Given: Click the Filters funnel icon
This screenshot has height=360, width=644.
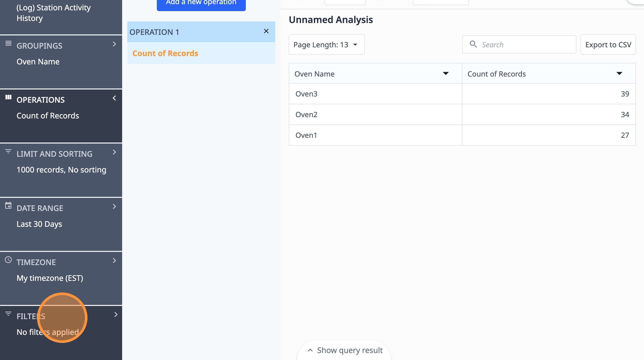Looking at the screenshot, I should [8, 314].
